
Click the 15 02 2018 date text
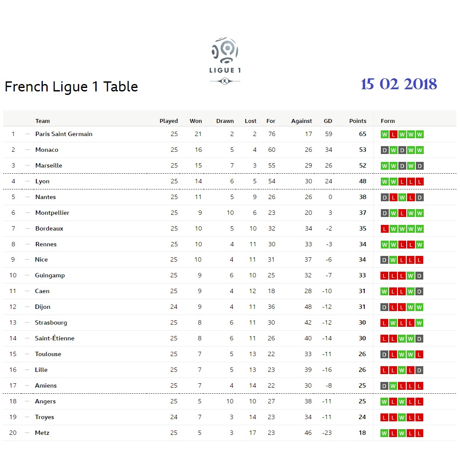[399, 84]
